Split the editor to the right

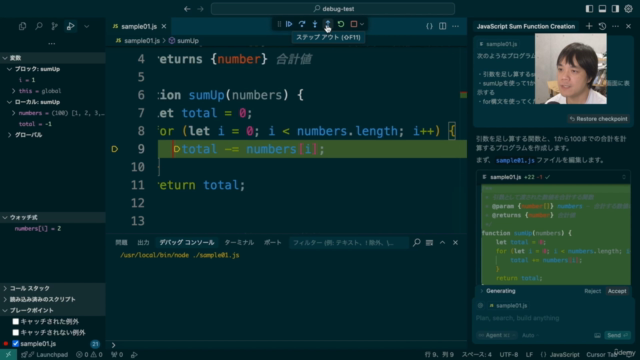point(442,26)
